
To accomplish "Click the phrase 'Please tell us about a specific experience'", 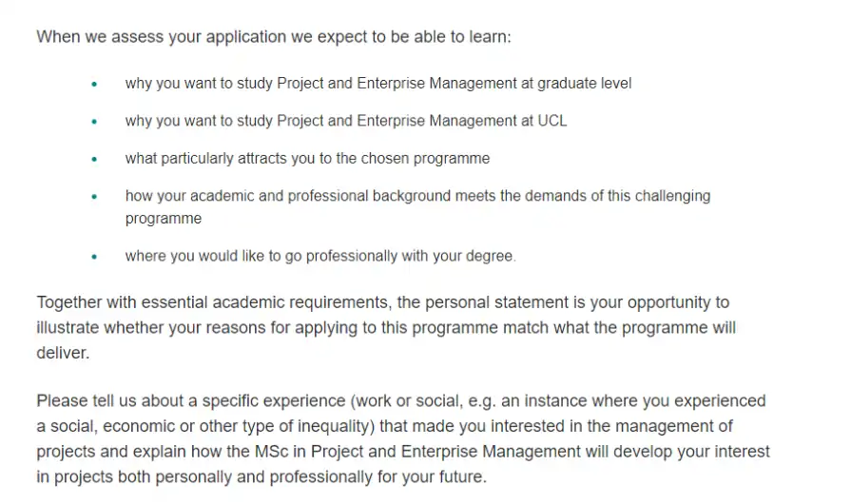I will point(191,401).
